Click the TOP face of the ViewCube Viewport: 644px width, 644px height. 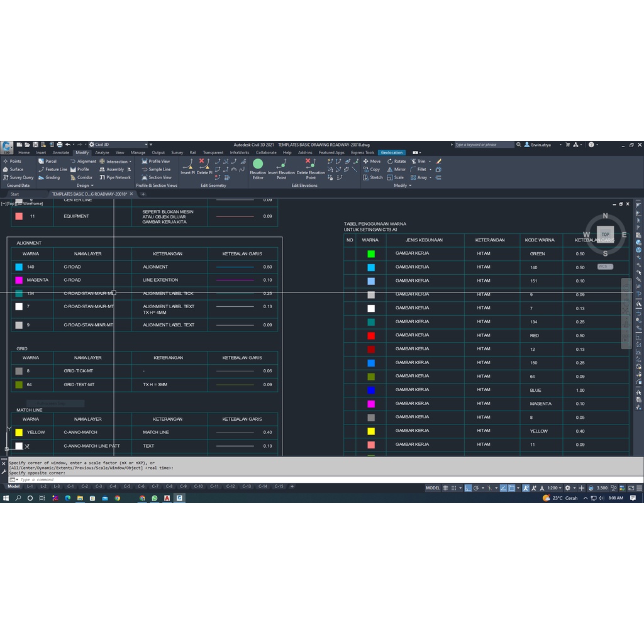(x=606, y=234)
